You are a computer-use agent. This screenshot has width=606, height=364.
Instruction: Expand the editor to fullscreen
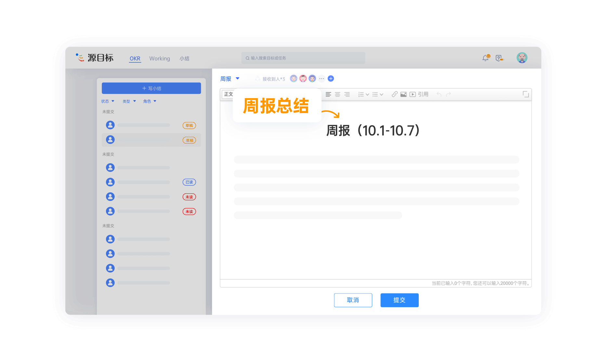[x=525, y=94]
